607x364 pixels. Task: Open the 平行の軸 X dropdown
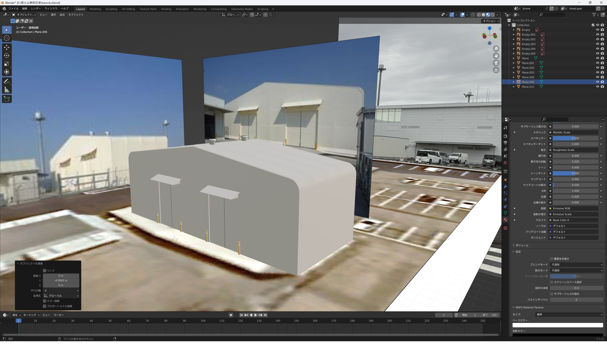point(61,291)
